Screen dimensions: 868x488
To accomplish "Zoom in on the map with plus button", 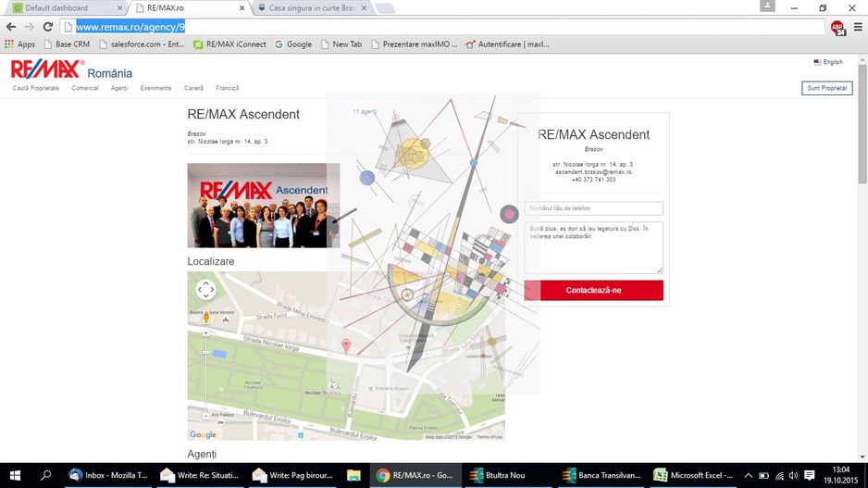I will tap(205, 332).
